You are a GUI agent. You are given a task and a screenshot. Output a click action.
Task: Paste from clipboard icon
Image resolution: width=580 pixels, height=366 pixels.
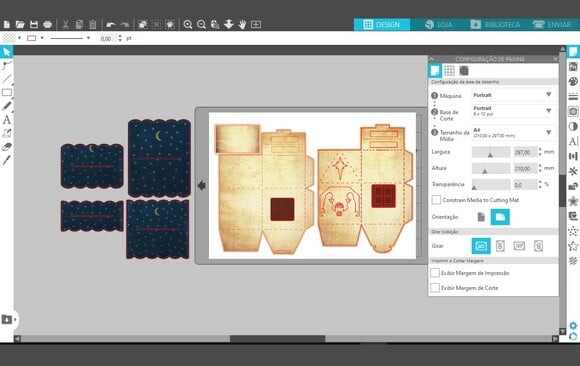(93, 24)
